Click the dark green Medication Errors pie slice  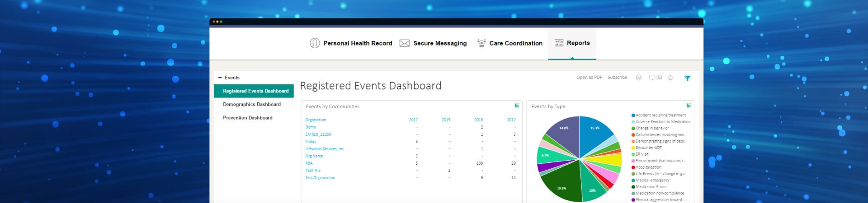(560, 185)
